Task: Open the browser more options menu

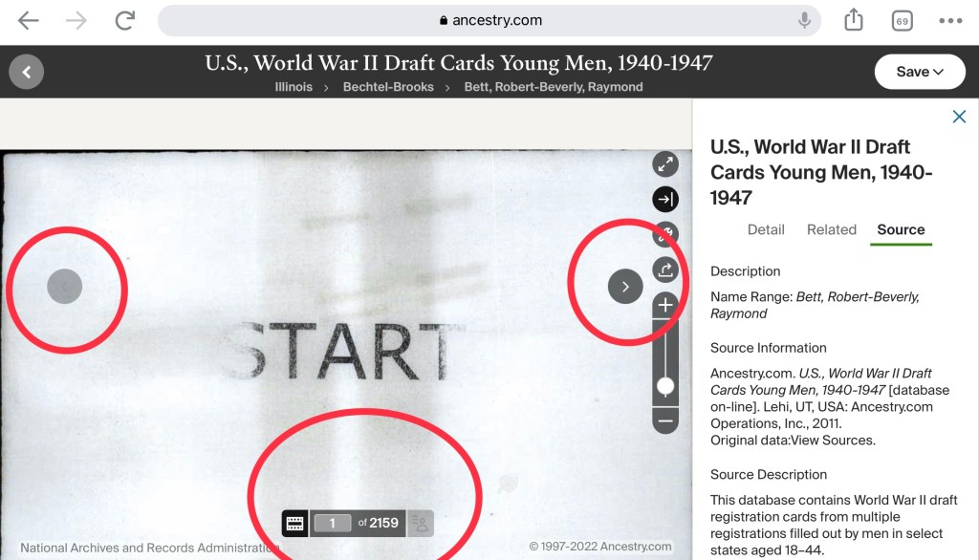Action: click(x=950, y=21)
